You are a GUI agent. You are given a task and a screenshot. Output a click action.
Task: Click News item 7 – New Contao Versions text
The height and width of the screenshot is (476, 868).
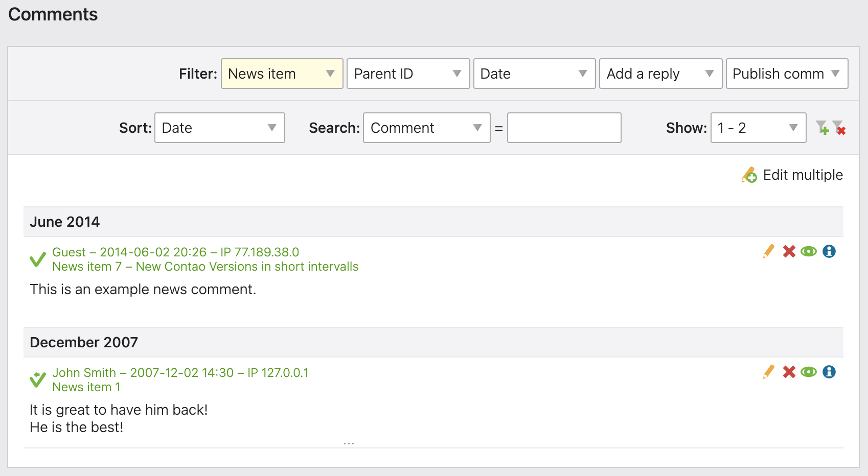tap(205, 267)
